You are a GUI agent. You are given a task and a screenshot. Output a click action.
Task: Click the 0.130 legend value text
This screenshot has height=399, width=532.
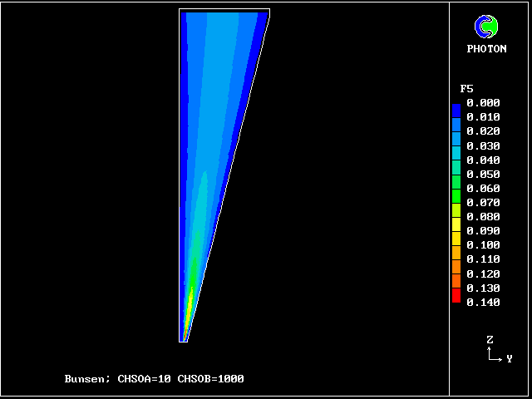tap(483, 288)
